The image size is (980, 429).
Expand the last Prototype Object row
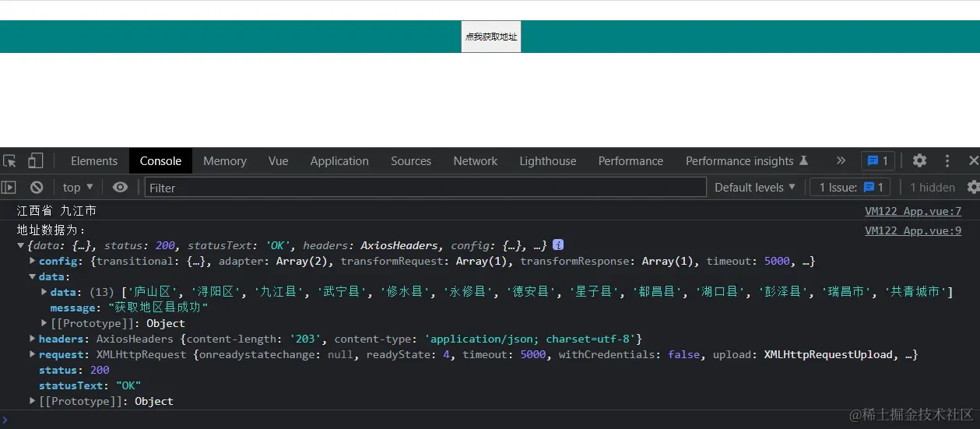32,401
